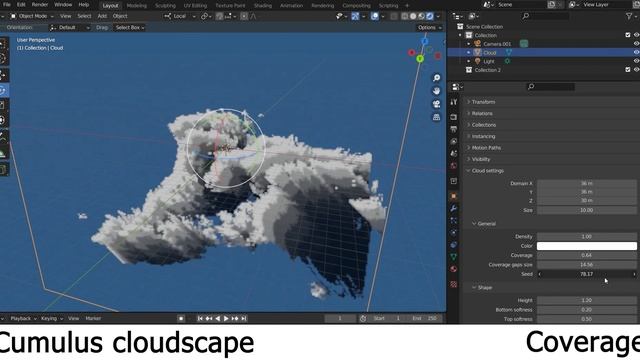Switch to rendered viewport shading mode
Image resolution: width=640 pixels, height=360 pixels.
point(430,16)
